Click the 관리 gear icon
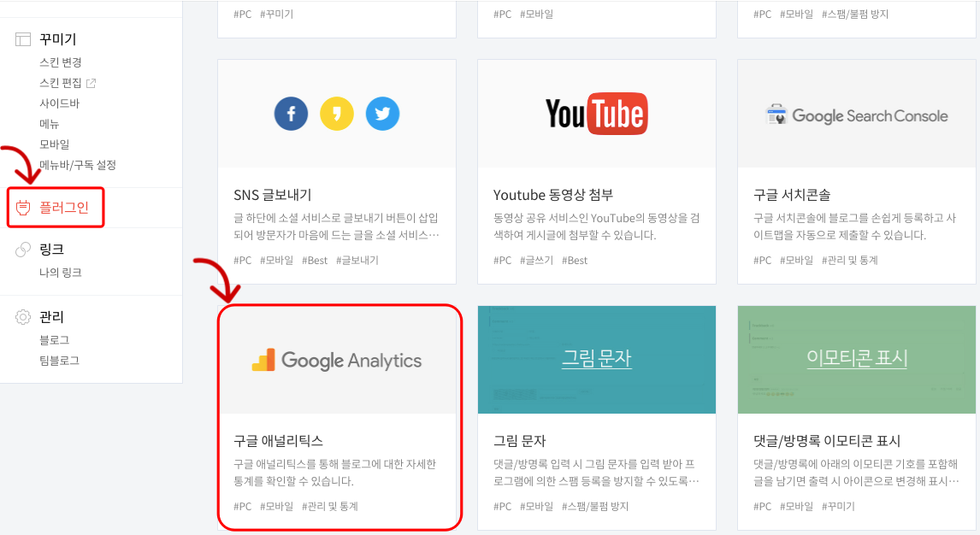The width and height of the screenshot is (980, 535). 22,317
